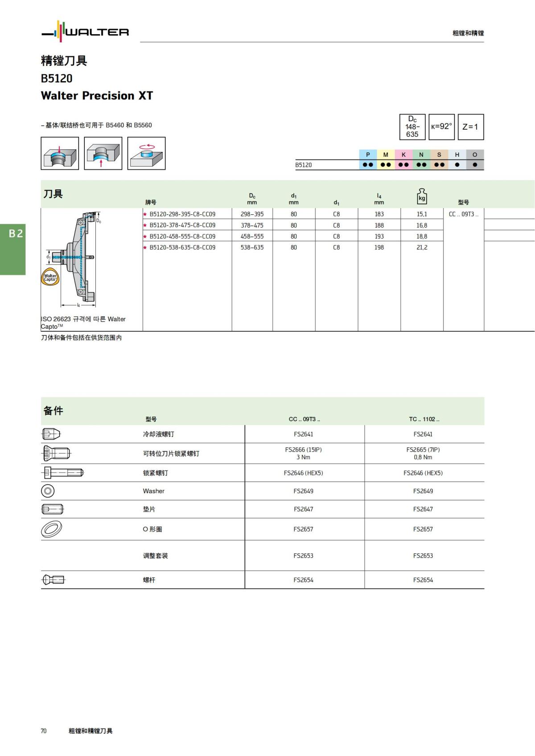The width and height of the screenshot is (535, 756).
Task: Click the Washer ring icon
Action: point(48,491)
